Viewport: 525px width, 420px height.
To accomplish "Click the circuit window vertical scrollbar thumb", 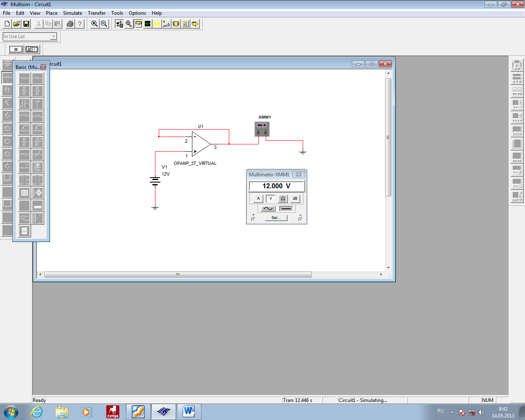I will tap(388, 137).
